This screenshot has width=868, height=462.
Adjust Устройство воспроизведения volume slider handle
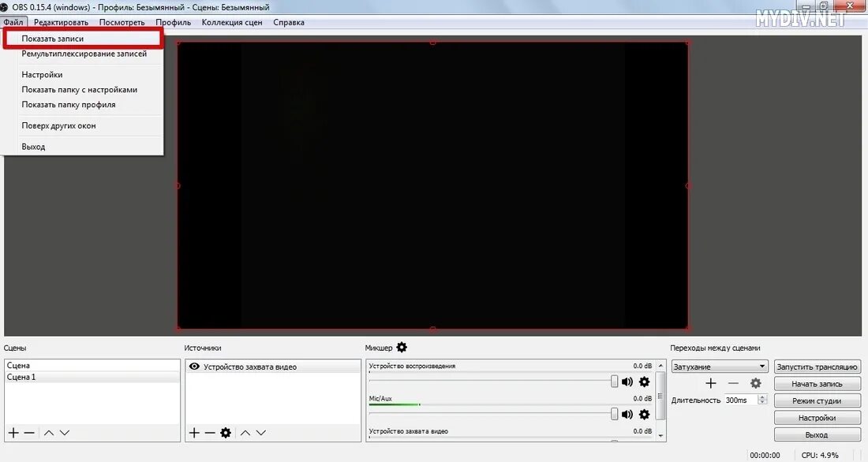(x=614, y=382)
